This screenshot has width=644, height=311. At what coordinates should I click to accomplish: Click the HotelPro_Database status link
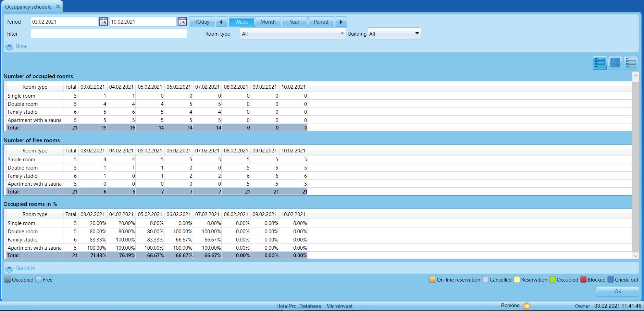click(299, 306)
